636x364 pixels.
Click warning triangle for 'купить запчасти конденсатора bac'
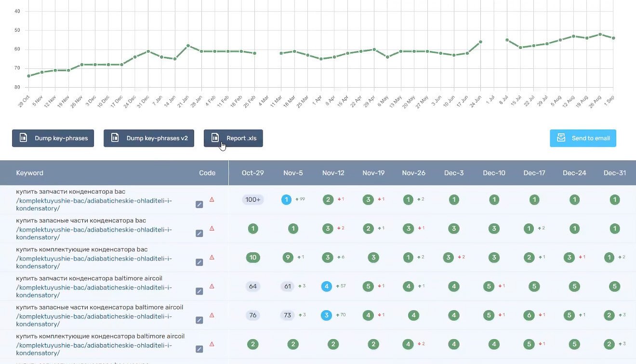pos(212,199)
